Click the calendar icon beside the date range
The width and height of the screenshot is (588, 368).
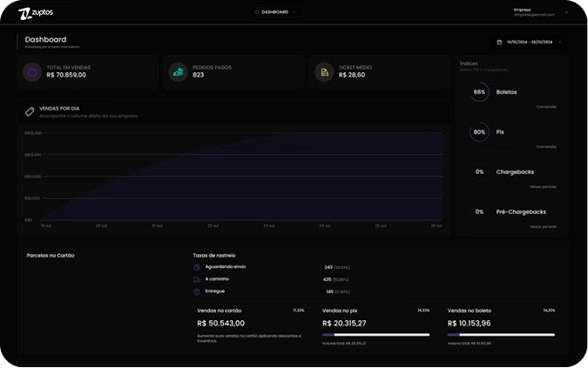tap(499, 42)
